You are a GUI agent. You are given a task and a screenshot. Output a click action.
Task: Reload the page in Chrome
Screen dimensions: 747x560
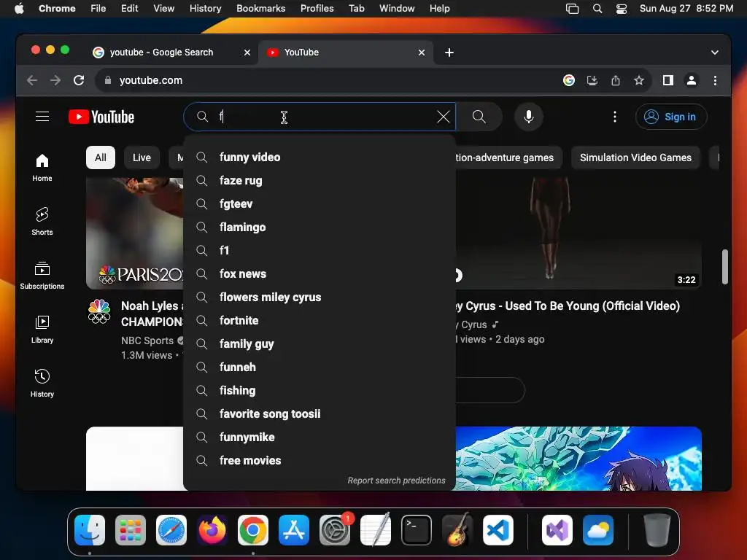click(79, 80)
